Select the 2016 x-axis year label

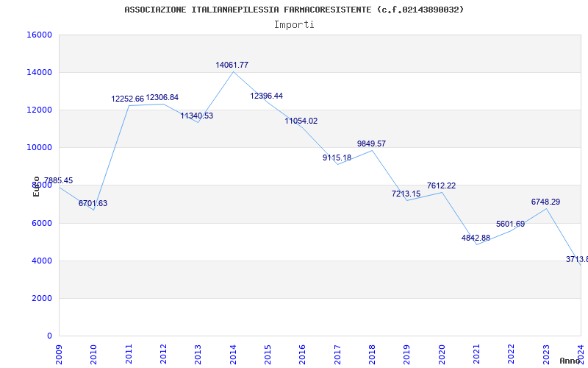pos(302,355)
